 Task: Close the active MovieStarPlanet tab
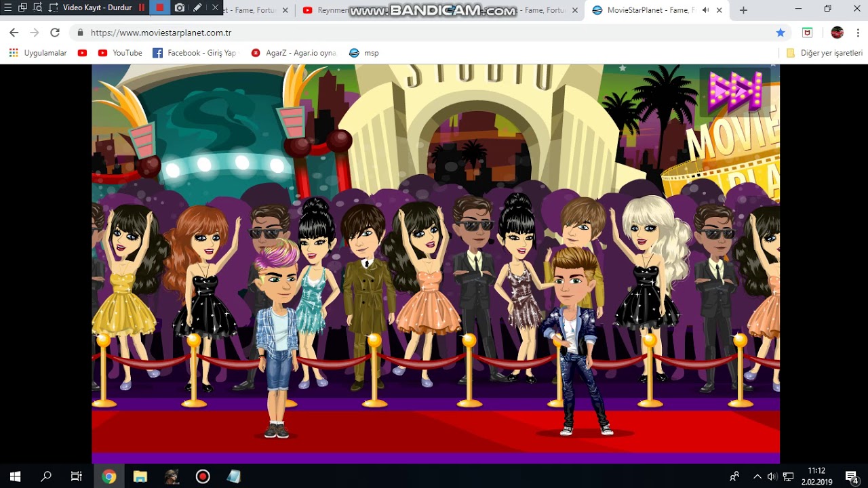(x=720, y=10)
